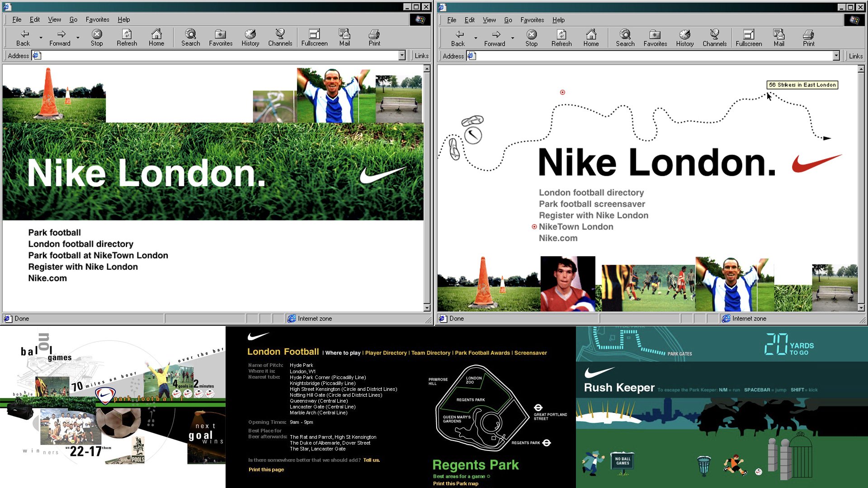Open Mail in left browser toolbar
This screenshot has width=868, height=488.
(x=344, y=38)
